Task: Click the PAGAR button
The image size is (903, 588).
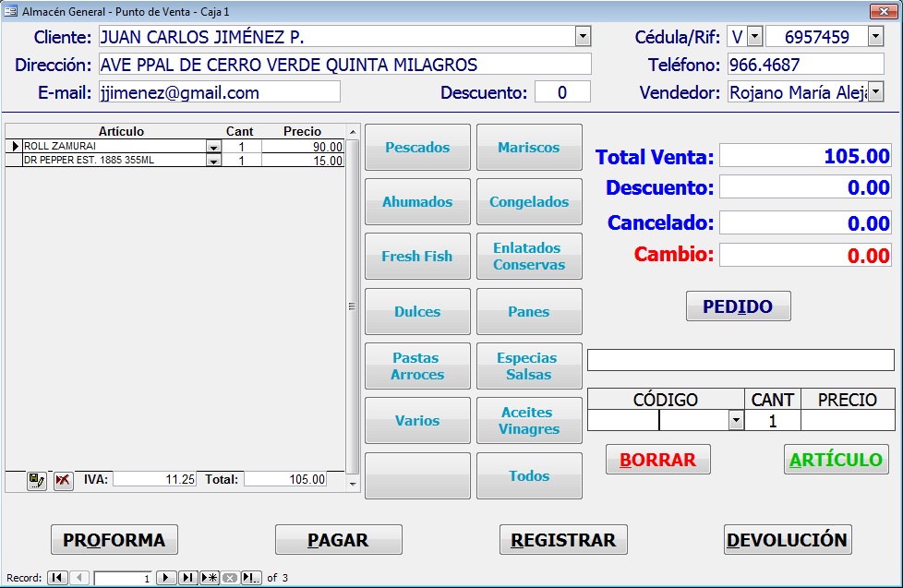Action: [339, 540]
